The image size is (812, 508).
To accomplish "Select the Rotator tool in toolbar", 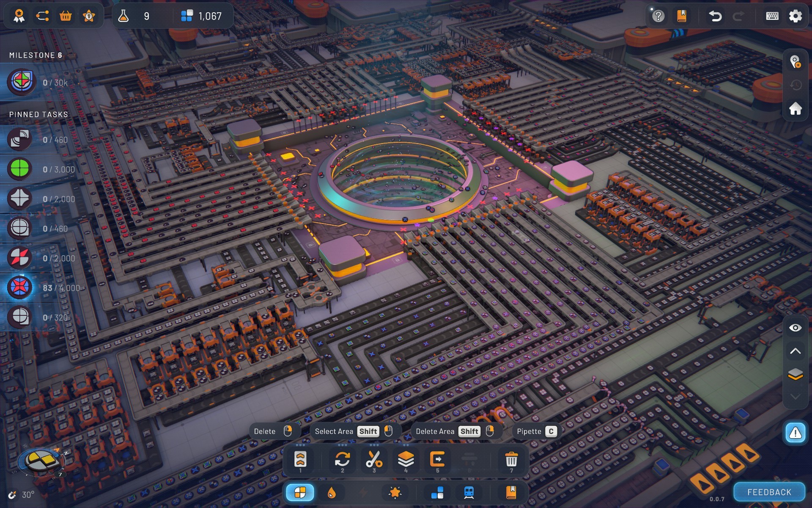I will click(x=342, y=459).
